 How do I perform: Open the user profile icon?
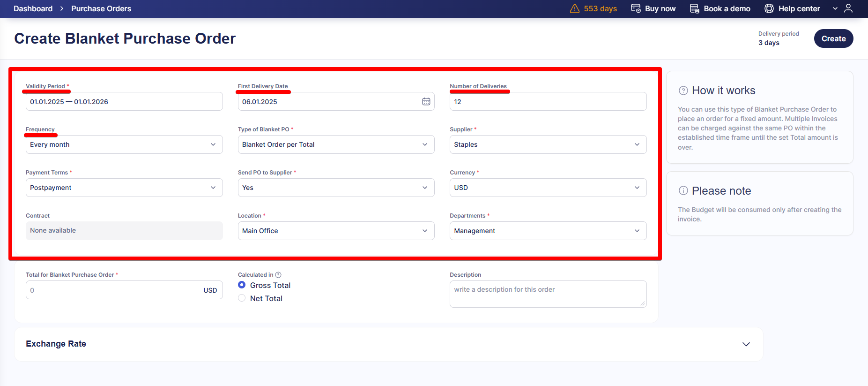tap(848, 8)
